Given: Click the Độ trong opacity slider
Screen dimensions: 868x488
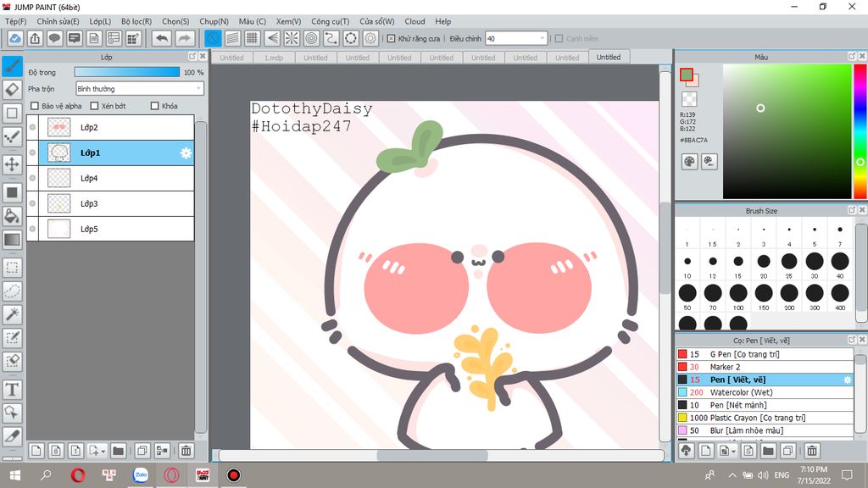Looking at the screenshot, I should (x=127, y=73).
